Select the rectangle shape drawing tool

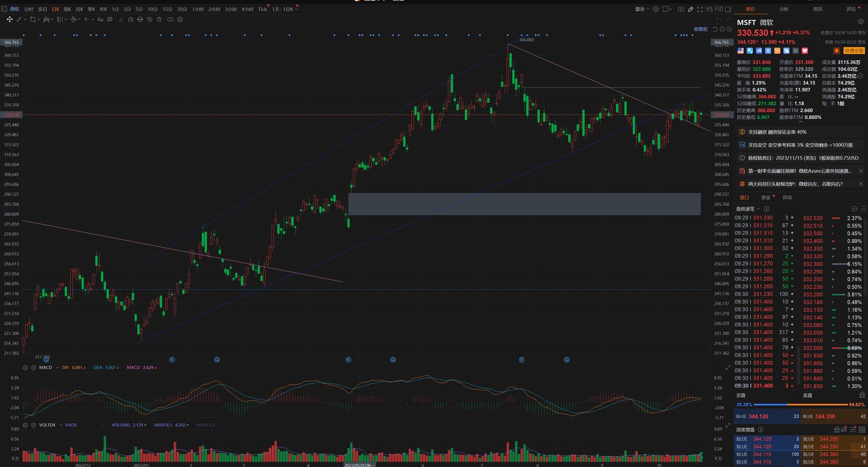point(33,19)
